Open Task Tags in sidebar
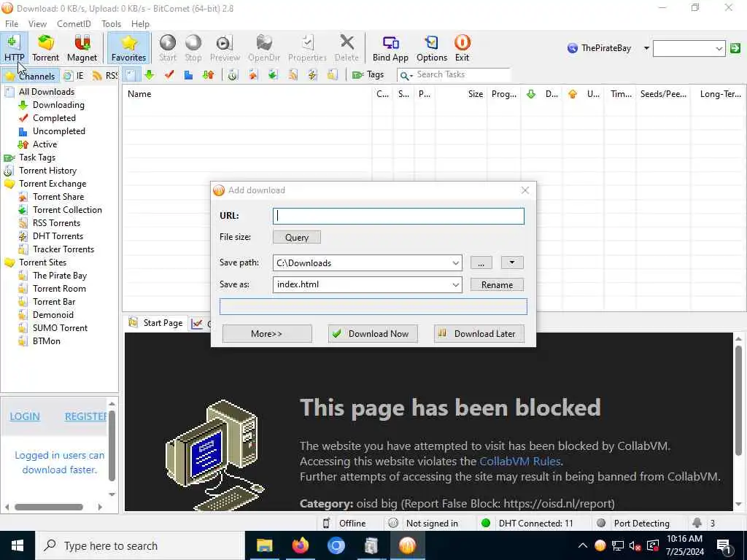The width and height of the screenshot is (747, 560). tap(36, 157)
